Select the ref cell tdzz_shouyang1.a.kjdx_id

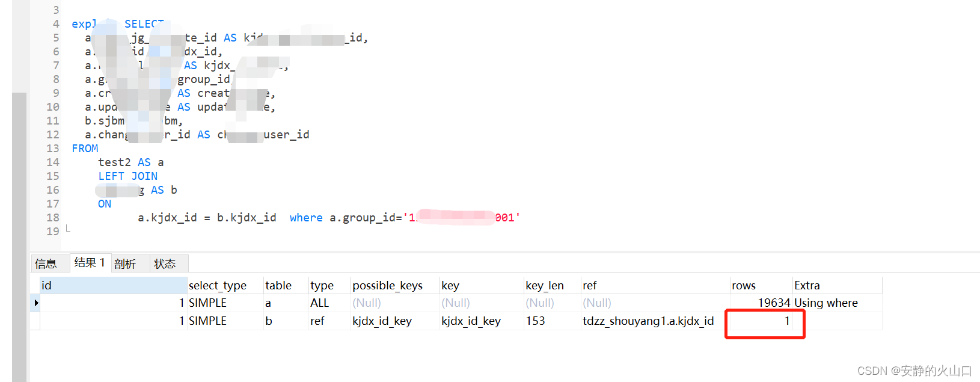click(x=648, y=321)
